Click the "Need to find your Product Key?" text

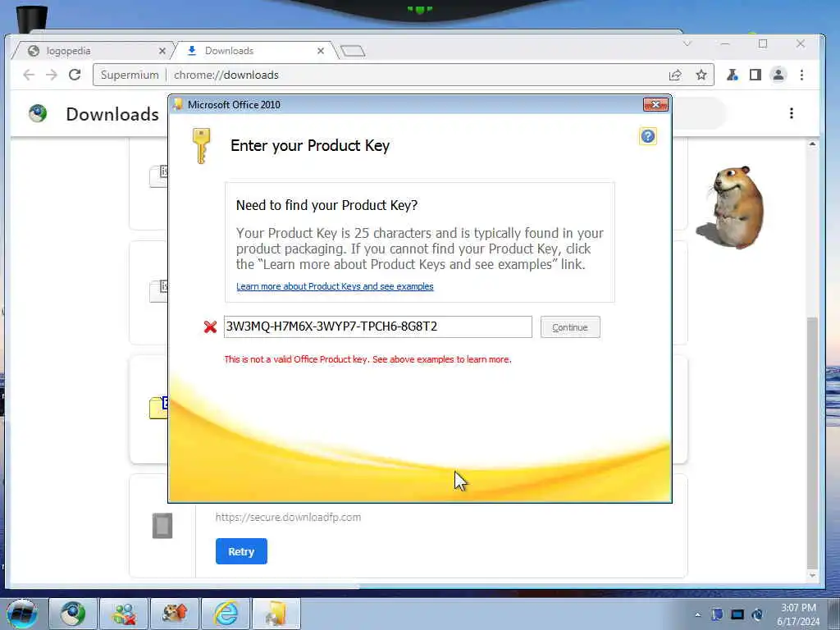[x=326, y=205]
